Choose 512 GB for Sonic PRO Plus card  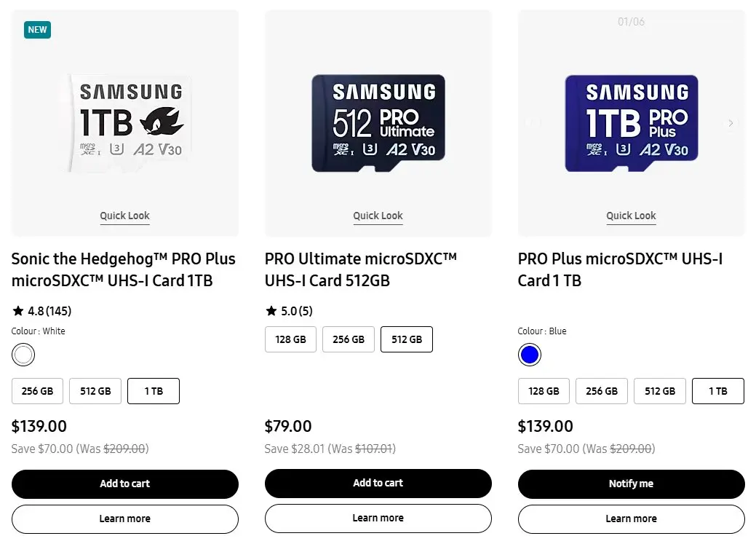coord(95,391)
